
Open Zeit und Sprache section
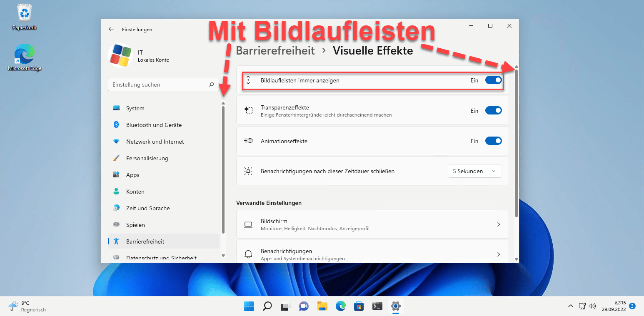pos(163,208)
